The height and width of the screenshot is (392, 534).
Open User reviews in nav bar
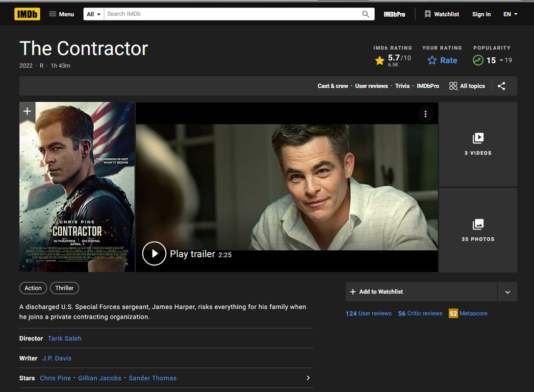pyautogui.click(x=372, y=86)
